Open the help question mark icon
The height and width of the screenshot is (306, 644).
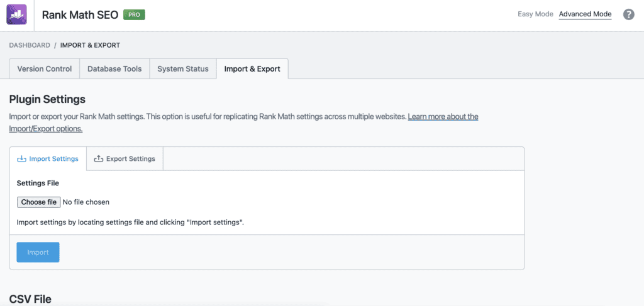628,15
